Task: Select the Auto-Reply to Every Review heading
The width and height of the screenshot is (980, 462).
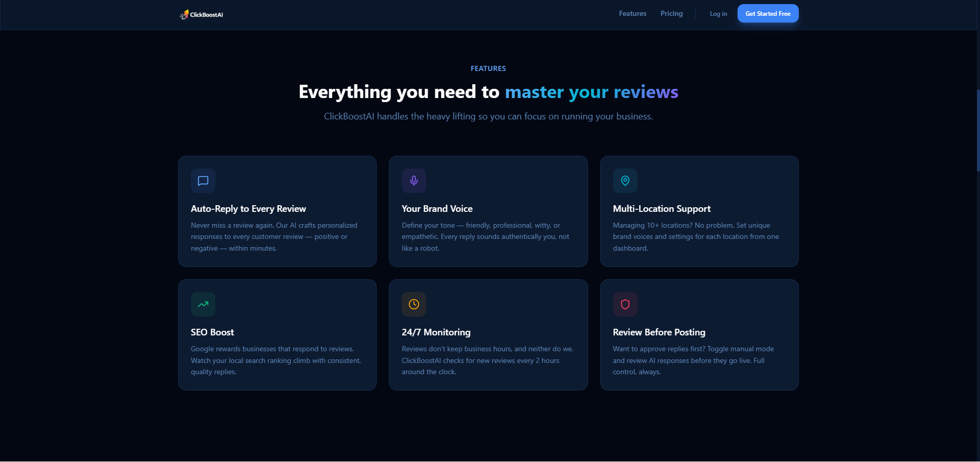Action: click(248, 209)
